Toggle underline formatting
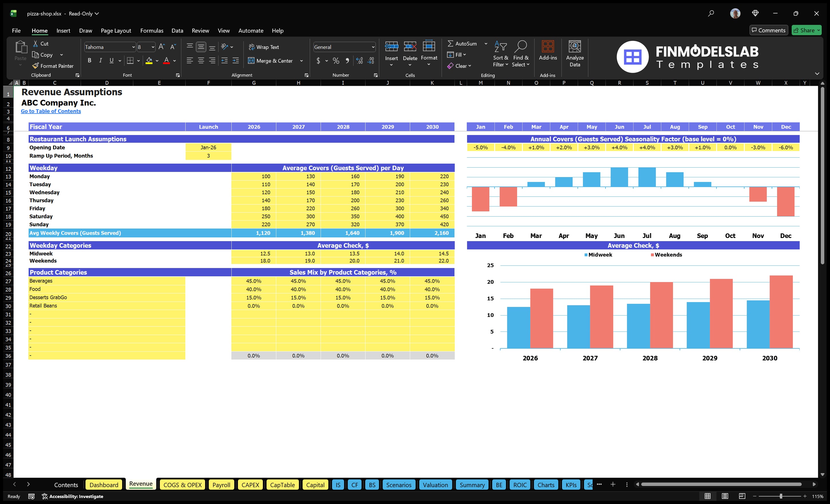Viewport: 830px width, 504px height. tap(111, 61)
